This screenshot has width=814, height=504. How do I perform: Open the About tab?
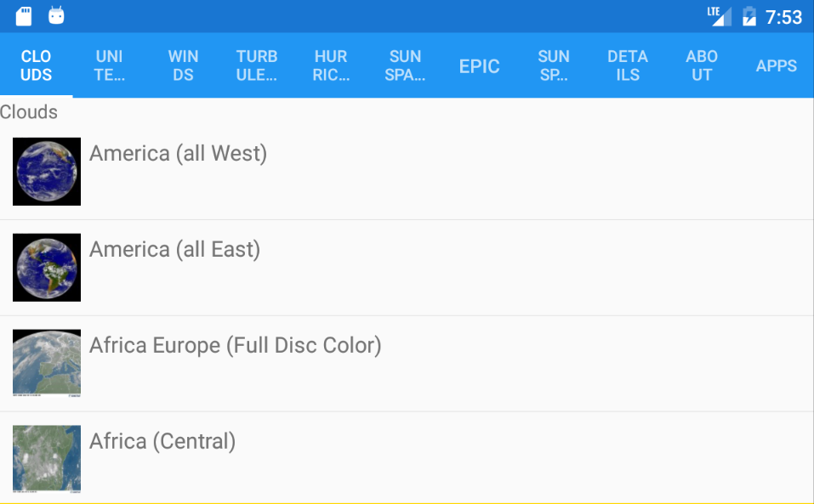pyautogui.click(x=702, y=65)
